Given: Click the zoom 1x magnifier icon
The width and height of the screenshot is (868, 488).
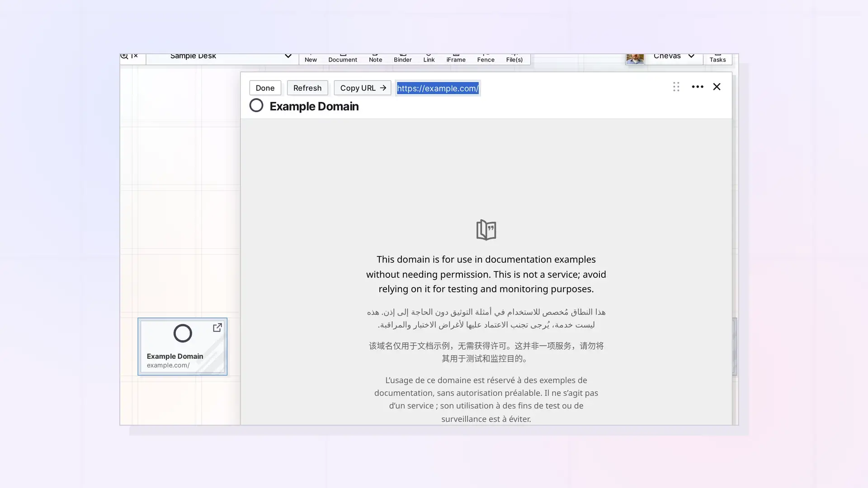Looking at the screenshot, I should [124, 56].
